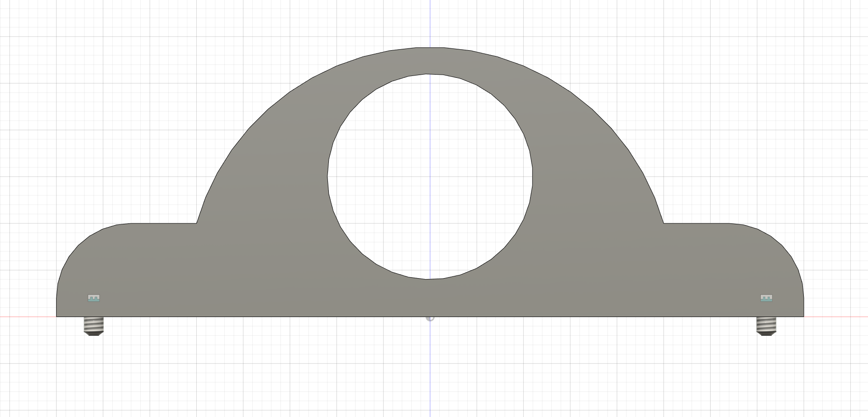868x417 pixels.
Task: Toggle selection of the gray bracket face
Action: pyautogui.click(x=226, y=271)
